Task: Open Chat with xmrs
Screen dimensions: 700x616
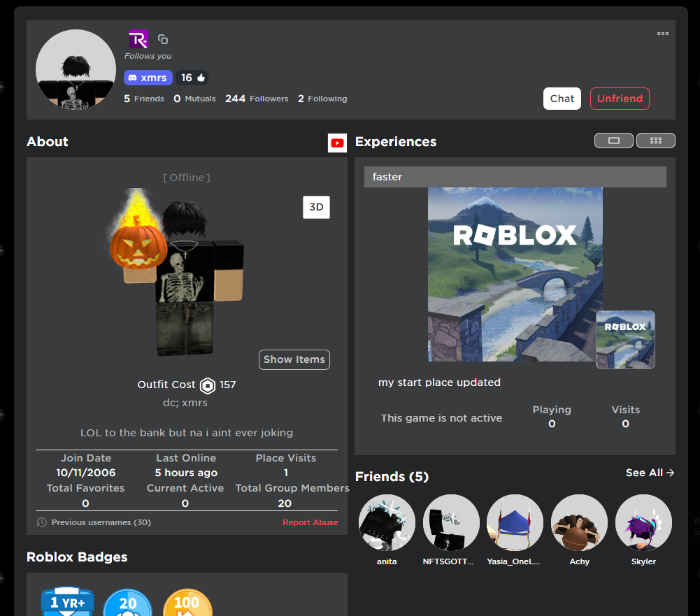Action: (x=562, y=98)
